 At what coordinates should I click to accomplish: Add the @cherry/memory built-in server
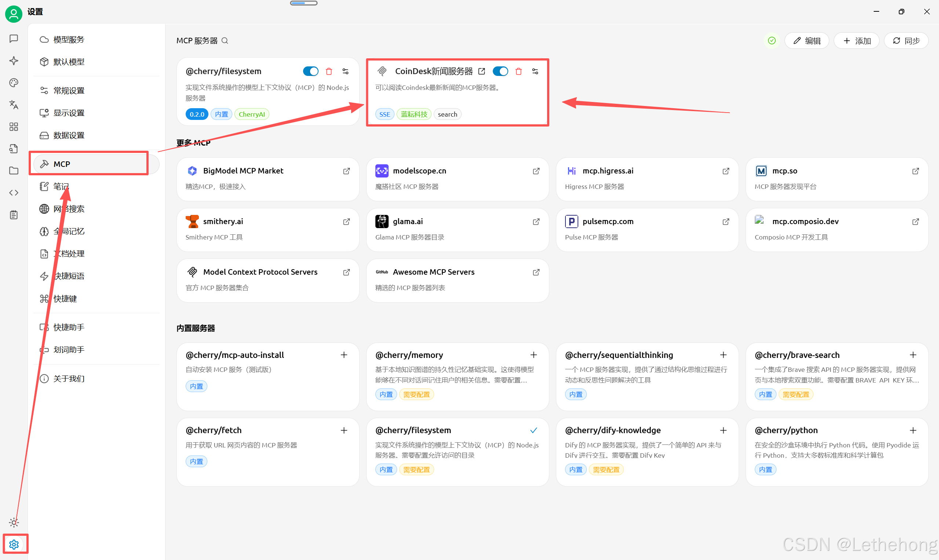pyautogui.click(x=534, y=355)
